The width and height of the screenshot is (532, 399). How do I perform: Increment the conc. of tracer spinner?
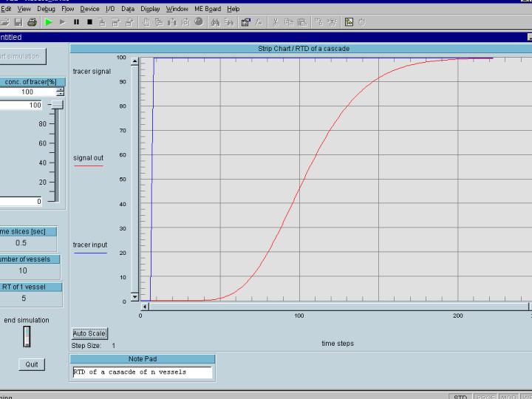[61, 89]
